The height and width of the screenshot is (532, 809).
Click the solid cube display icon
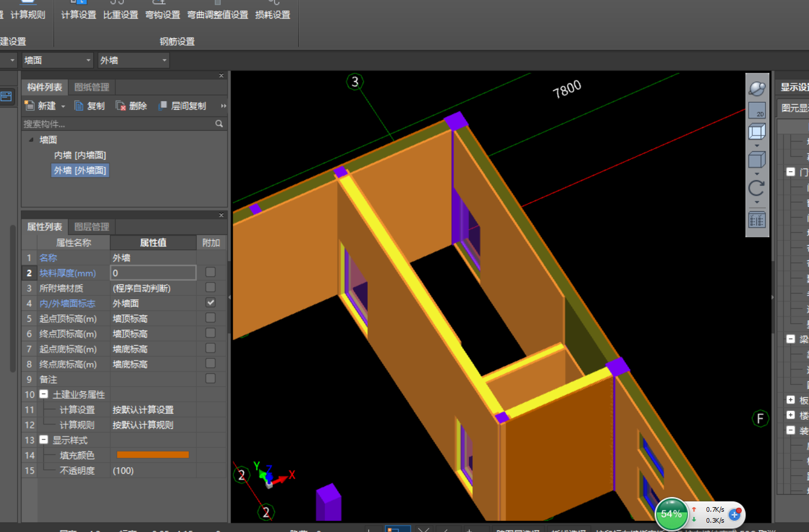[757, 159]
